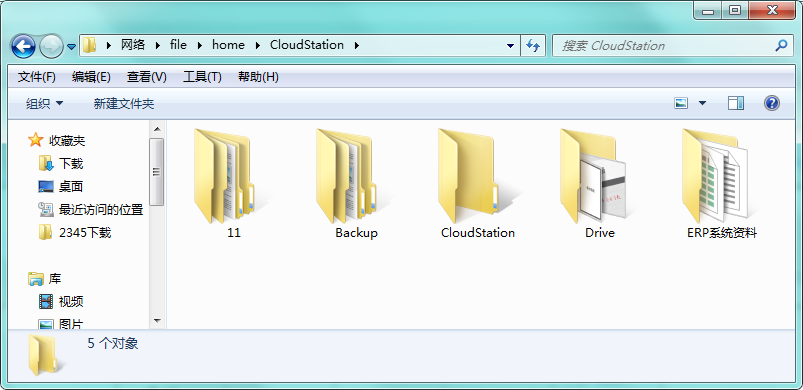Open the recent pages dropdown arrow
Screen dimensions: 803x390
tap(71, 47)
